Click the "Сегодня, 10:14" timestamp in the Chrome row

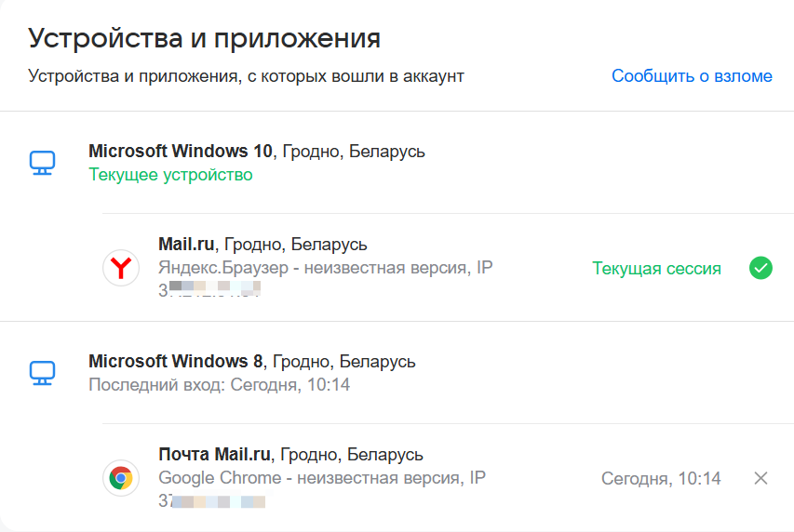point(661,479)
